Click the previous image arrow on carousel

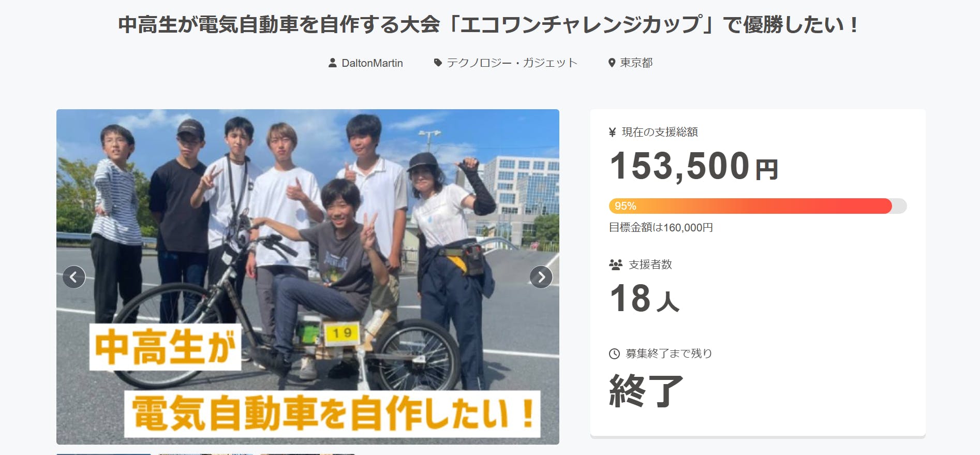[74, 277]
